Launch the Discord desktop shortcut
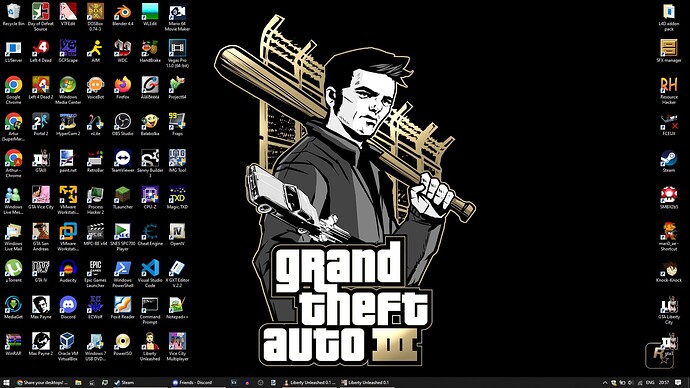 click(68, 307)
